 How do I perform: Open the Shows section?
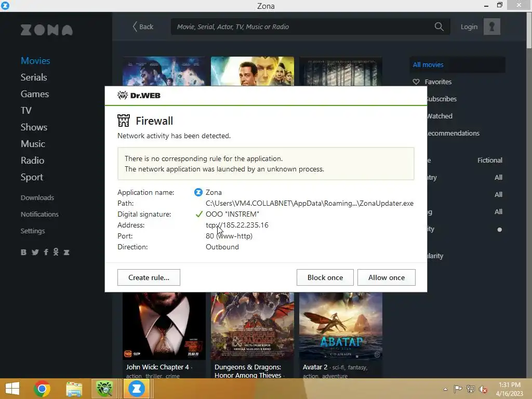click(x=34, y=127)
